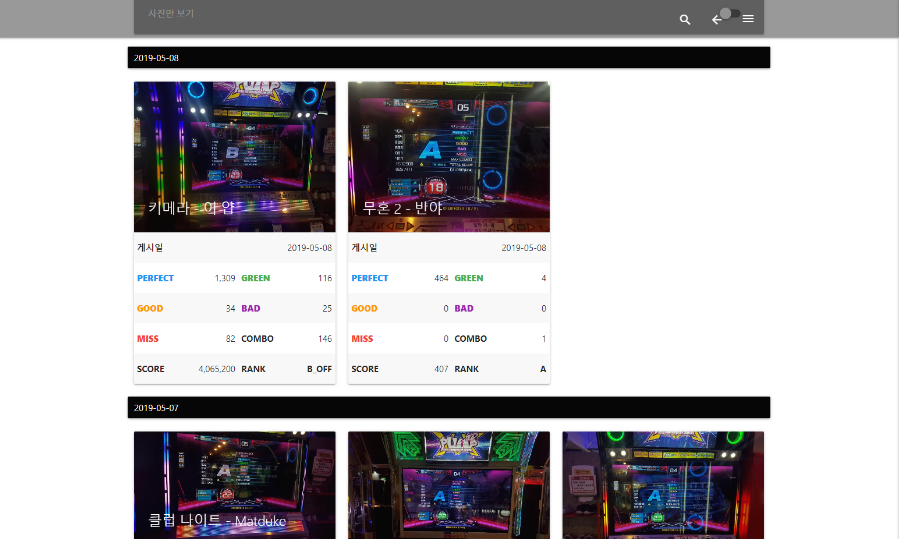The image size is (899, 539).
Task: Select the 2019-05-07 date header
Action: tap(449, 407)
